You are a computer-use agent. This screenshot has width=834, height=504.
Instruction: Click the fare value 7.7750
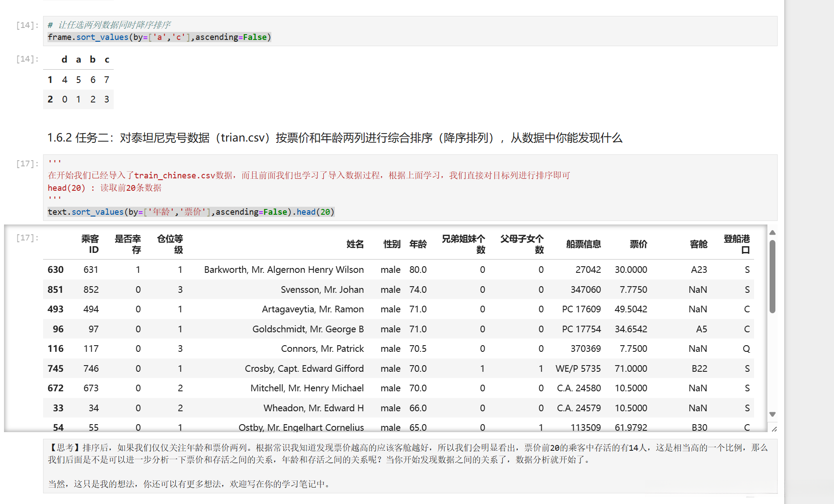coord(633,290)
